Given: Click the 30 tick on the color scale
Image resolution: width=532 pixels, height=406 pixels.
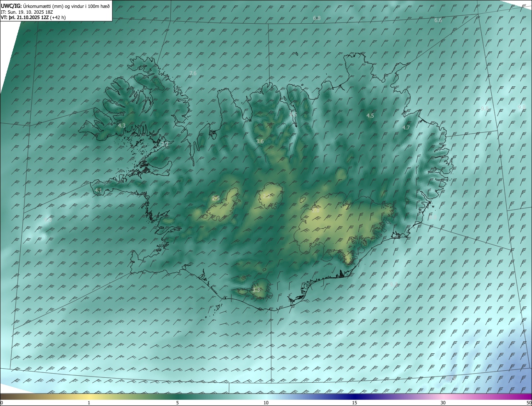Looking at the screenshot, I should [443, 403].
